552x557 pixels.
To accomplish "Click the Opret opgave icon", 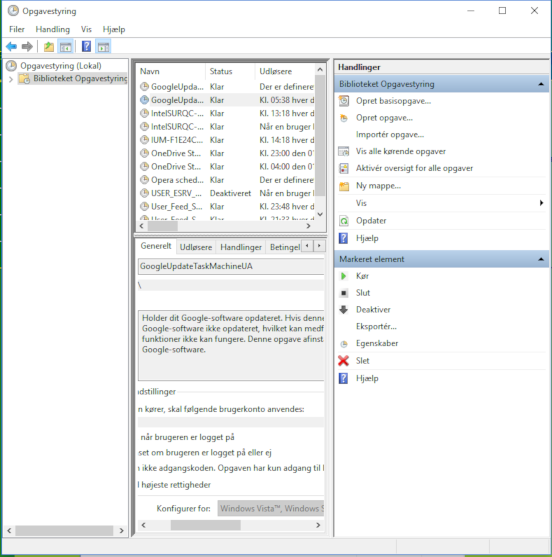I will (x=344, y=118).
